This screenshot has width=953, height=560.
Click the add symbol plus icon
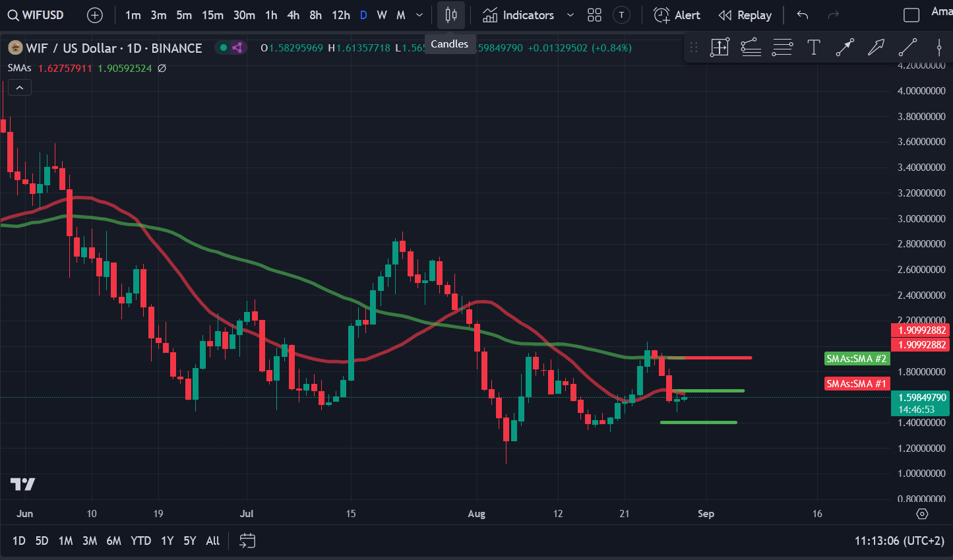[95, 15]
